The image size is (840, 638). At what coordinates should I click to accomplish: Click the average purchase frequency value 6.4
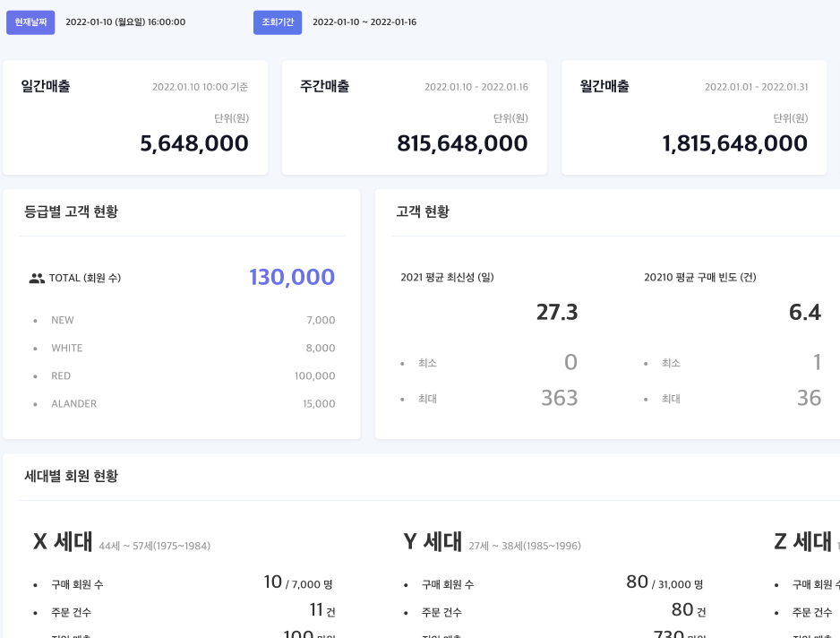(x=805, y=312)
